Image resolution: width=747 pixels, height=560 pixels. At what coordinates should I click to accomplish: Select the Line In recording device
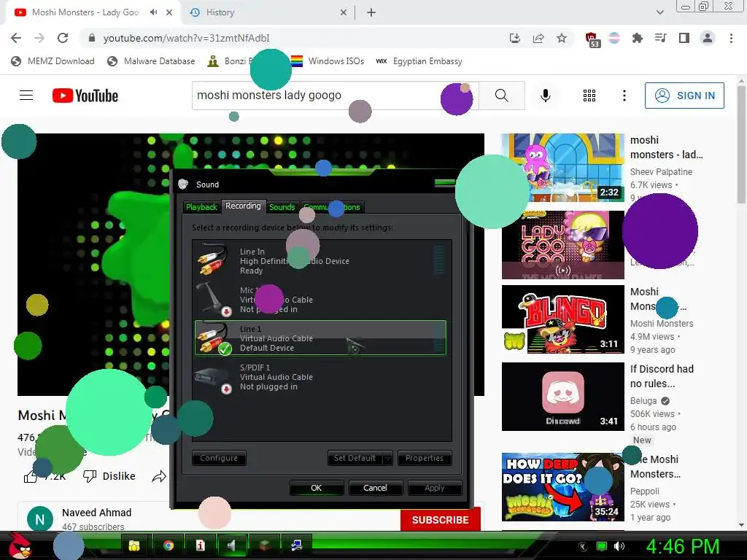point(320,260)
